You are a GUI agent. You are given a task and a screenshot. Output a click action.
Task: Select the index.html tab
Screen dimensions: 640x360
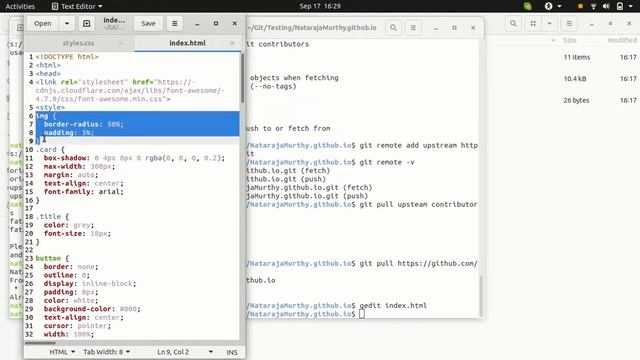point(187,43)
